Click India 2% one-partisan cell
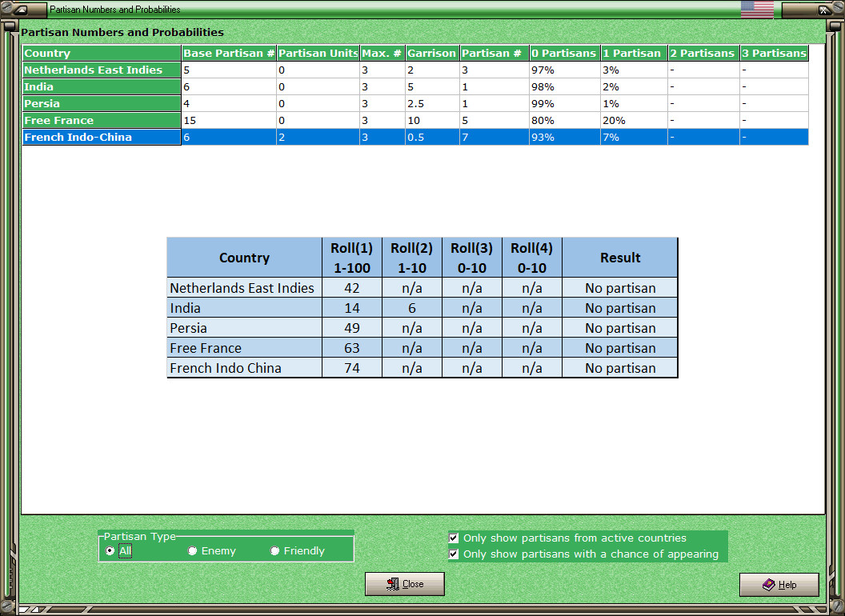This screenshot has height=616, width=845. (x=635, y=86)
